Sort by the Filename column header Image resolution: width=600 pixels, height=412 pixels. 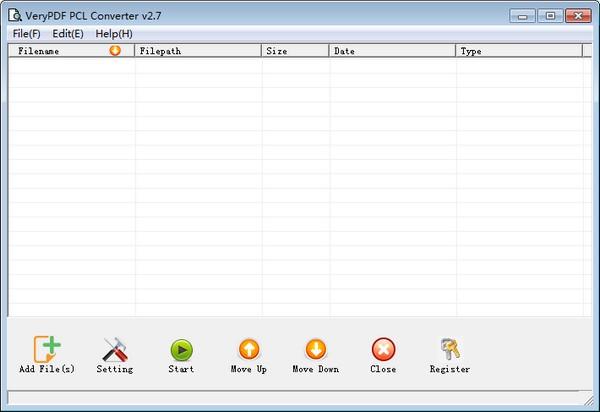point(71,51)
